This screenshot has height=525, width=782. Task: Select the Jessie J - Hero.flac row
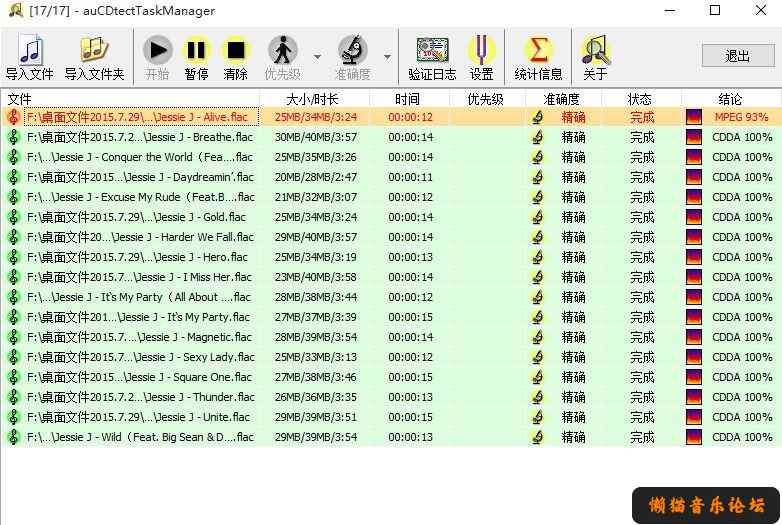tap(391, 257)
